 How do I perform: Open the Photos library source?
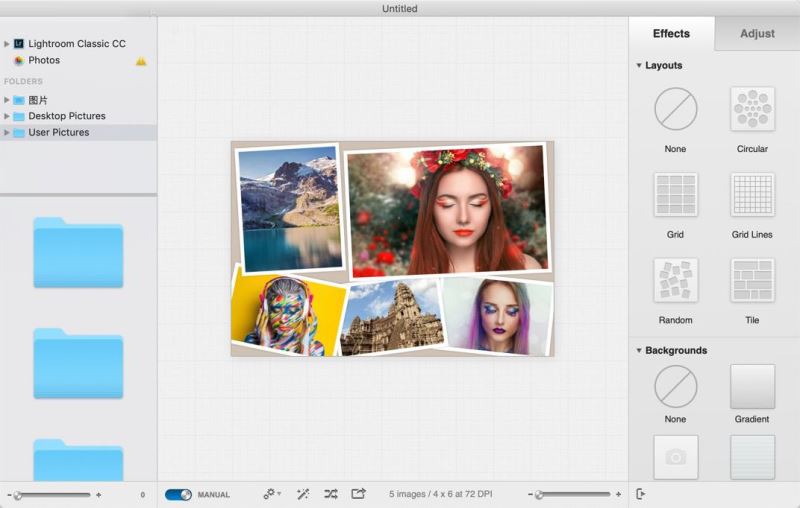coord(44,60)
